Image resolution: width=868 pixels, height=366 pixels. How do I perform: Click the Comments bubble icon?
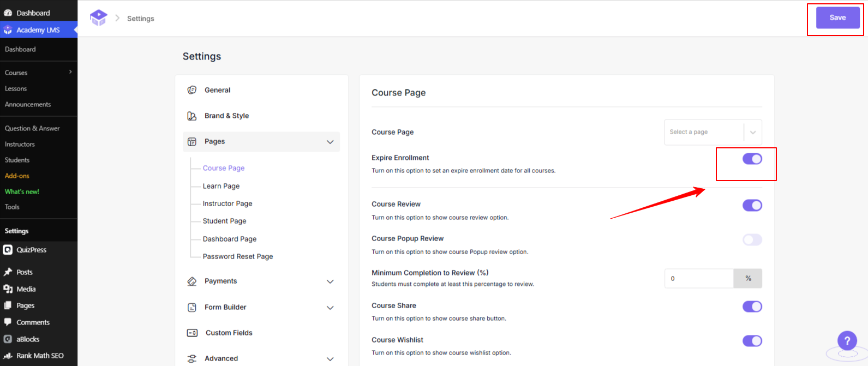(8, 322)
